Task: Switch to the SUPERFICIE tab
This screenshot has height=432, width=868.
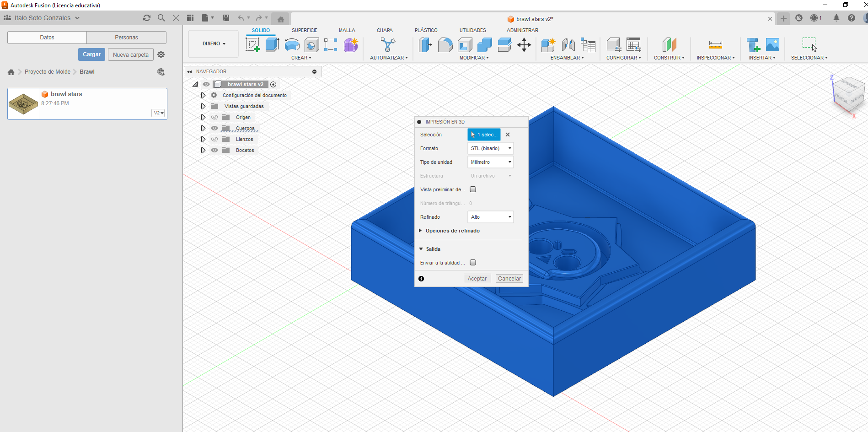Action: tap(305, 30)
